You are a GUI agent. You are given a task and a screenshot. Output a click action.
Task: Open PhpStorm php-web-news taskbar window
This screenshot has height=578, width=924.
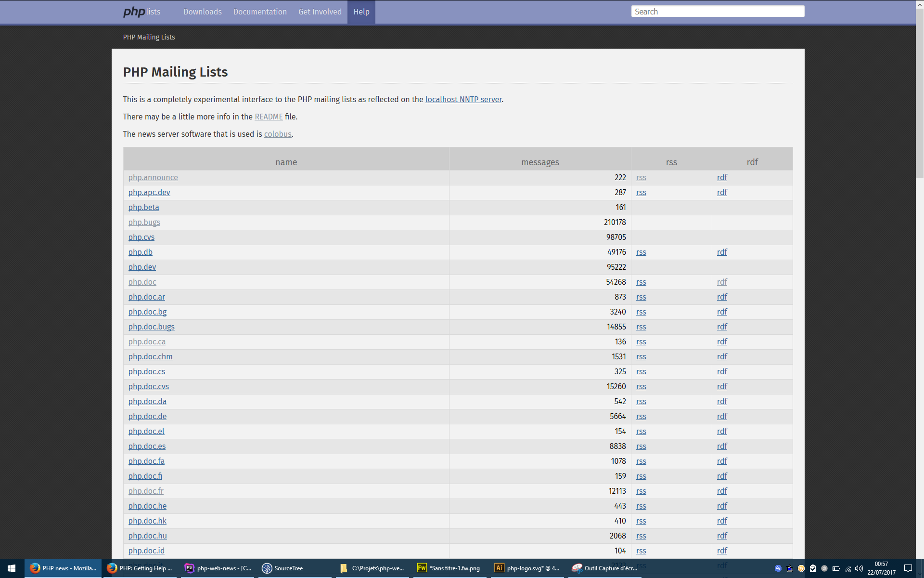(218, 568)
